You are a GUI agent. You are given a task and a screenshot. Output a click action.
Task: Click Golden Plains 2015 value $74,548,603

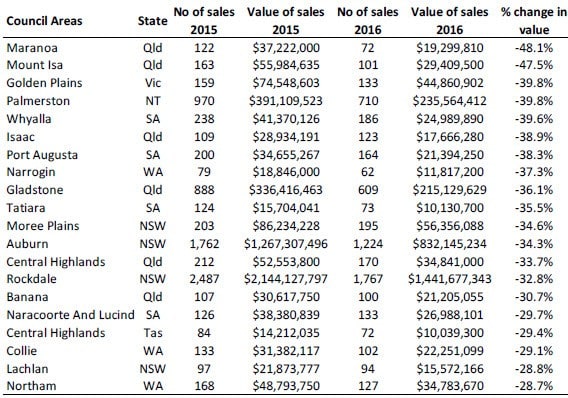click(x=286, y=83)
